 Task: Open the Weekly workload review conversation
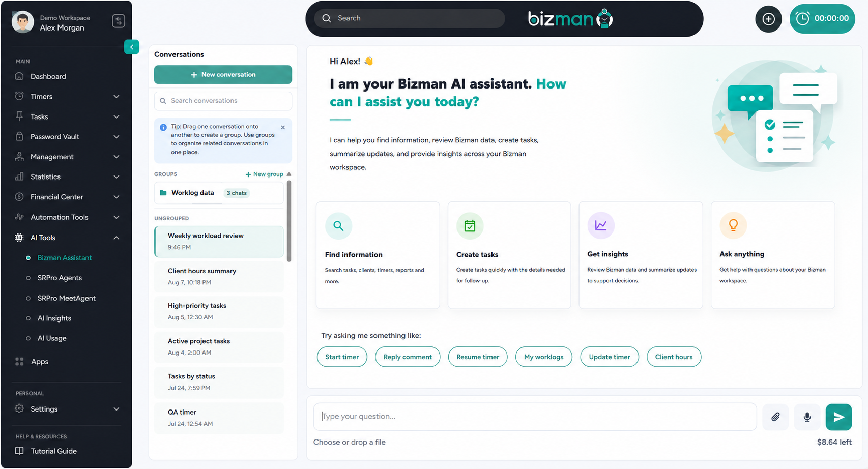coord(219,242)
